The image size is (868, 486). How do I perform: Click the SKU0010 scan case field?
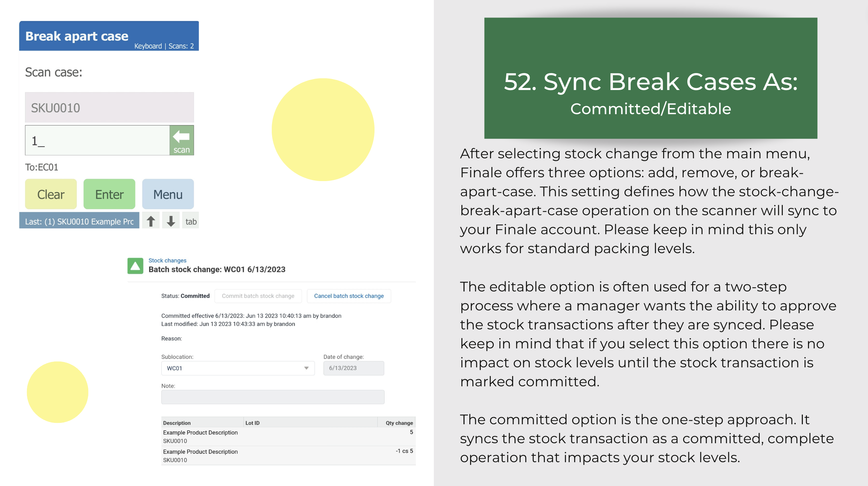tap(109, 108)
